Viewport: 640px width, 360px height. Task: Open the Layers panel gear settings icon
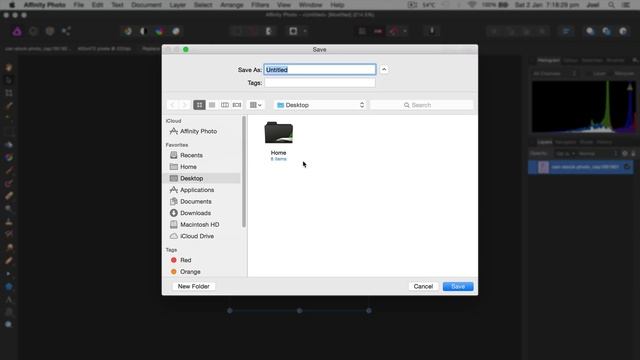625,153
